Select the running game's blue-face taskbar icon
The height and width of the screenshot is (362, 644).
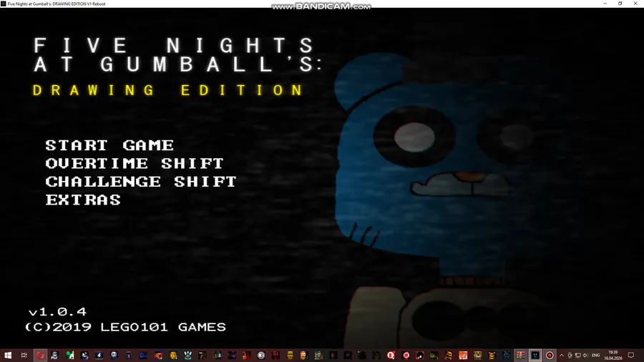pyautogui.click(x=535, y=356)
